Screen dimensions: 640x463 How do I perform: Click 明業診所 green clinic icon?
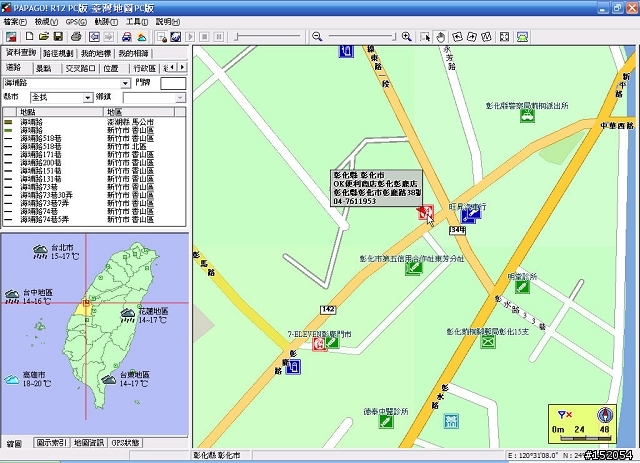(x=522, y=287)
